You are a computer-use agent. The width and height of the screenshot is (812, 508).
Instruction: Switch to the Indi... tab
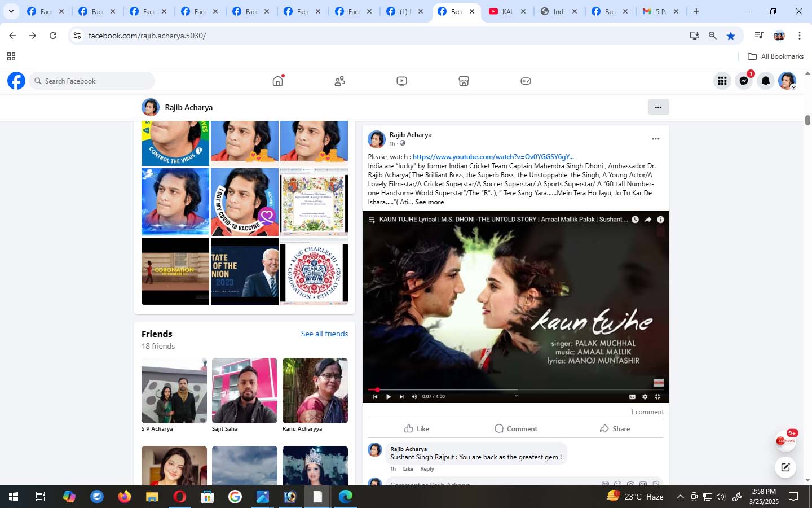[x=558, y=11]
